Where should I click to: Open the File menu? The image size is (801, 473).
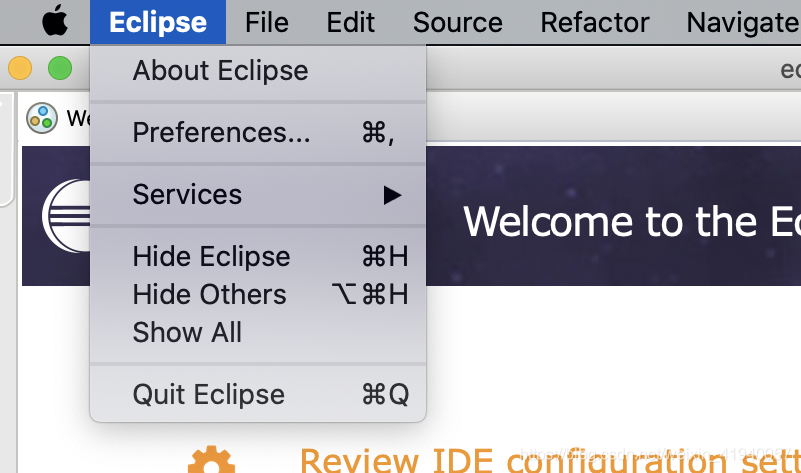point(267,22)
